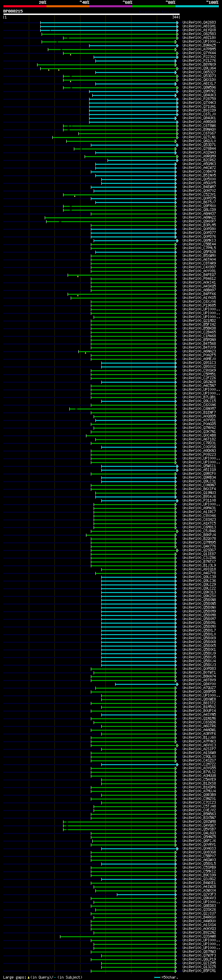
Task: Select hit label UniRef100_Q53D73
Action: pyautogui.click(x=199, y=76)
